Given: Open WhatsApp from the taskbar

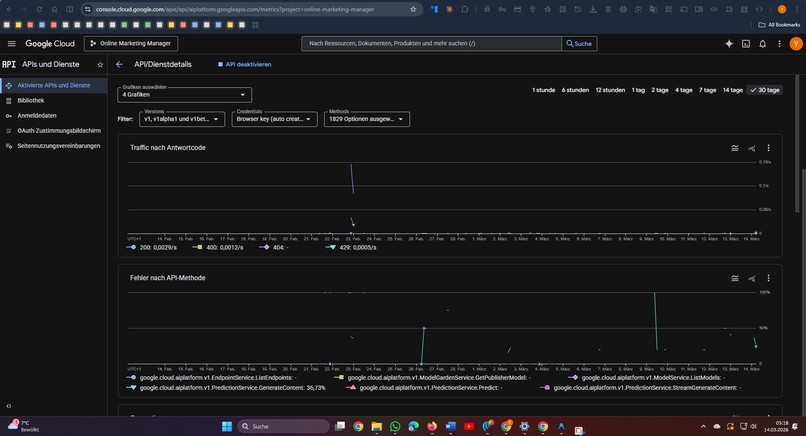Looking at the screenshot, I should [395, 426].
